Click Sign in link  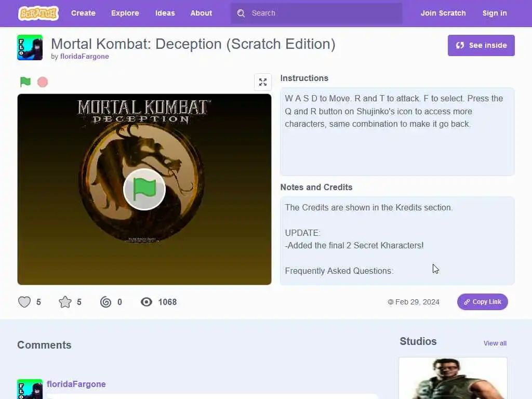495,13
